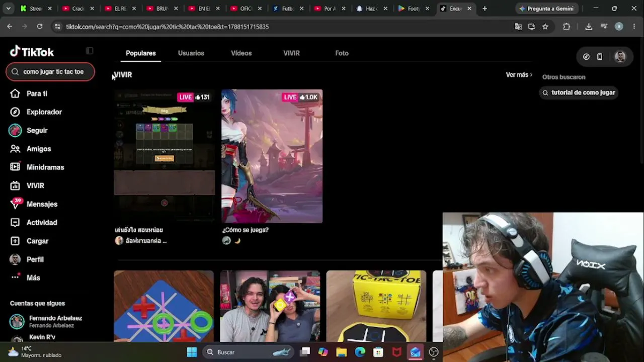The image size is (644, 362).
Task: Click the Pregunta a Gemini button
Action: click(546, 9)
